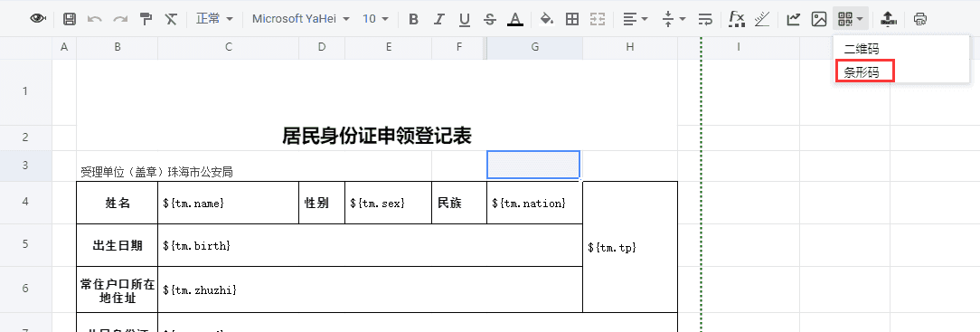
Task: Select row 2 header
Action: (x=25, y=138)
